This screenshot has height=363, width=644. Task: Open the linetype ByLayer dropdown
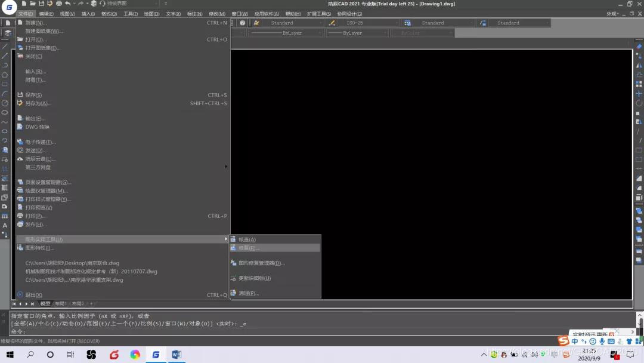(x=285, y=33)
